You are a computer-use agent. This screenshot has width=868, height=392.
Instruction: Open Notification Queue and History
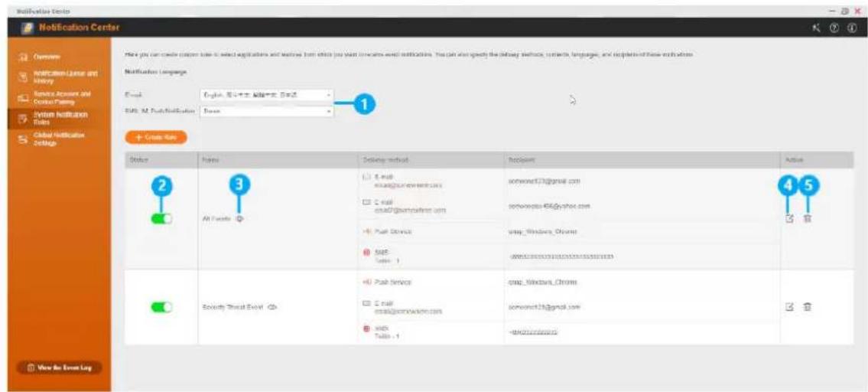point(59,77)
